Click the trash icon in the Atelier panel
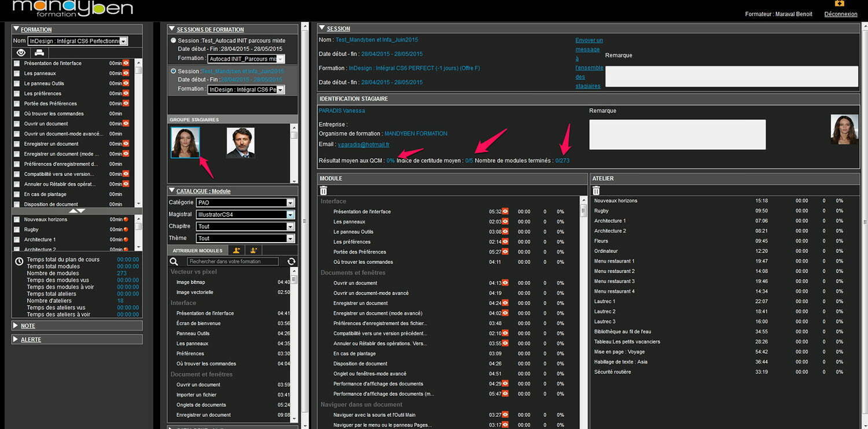 coord(596,190)
